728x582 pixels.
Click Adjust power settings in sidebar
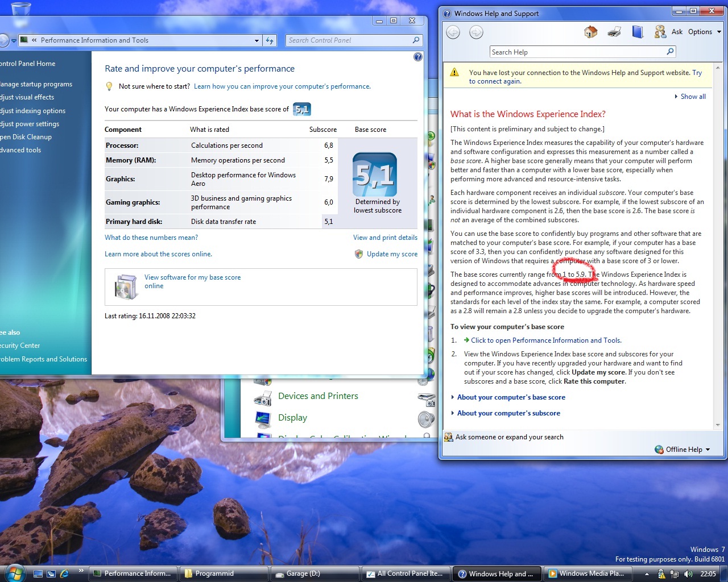(30, 124)
